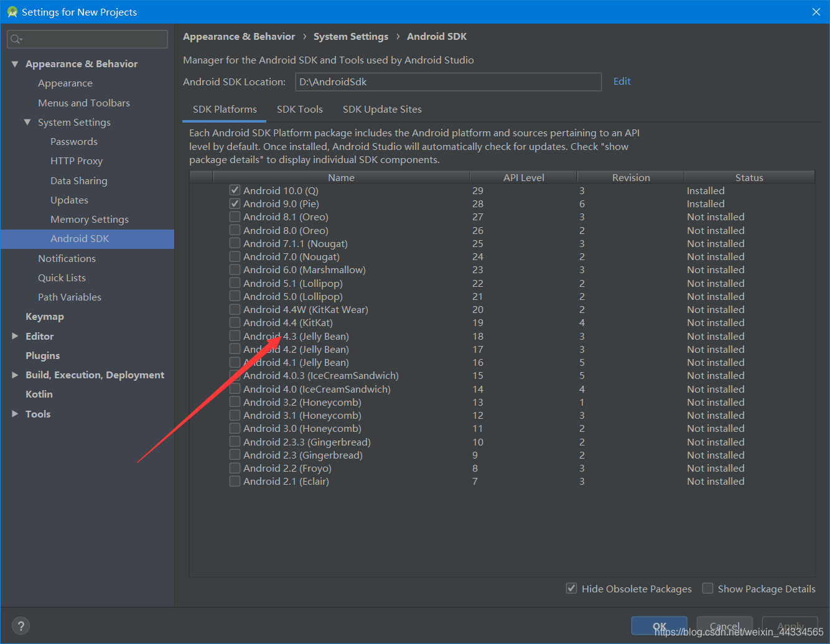Switch to the SDK Tools tab
Image resolution: width=830 pixels, height=644 pixels.
coord(300,110)
